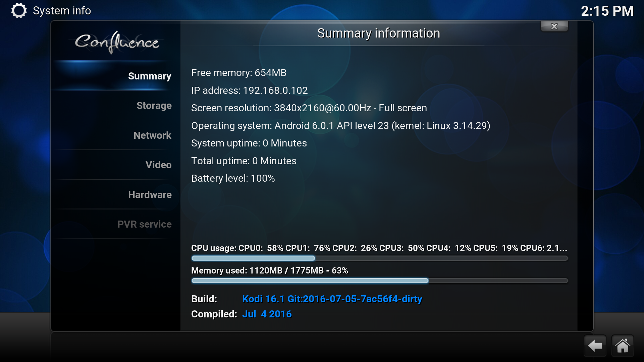Click the Memory used 1120MB / 1775MB text
Viewport: 644px width, 362px height.
point(270,270)
